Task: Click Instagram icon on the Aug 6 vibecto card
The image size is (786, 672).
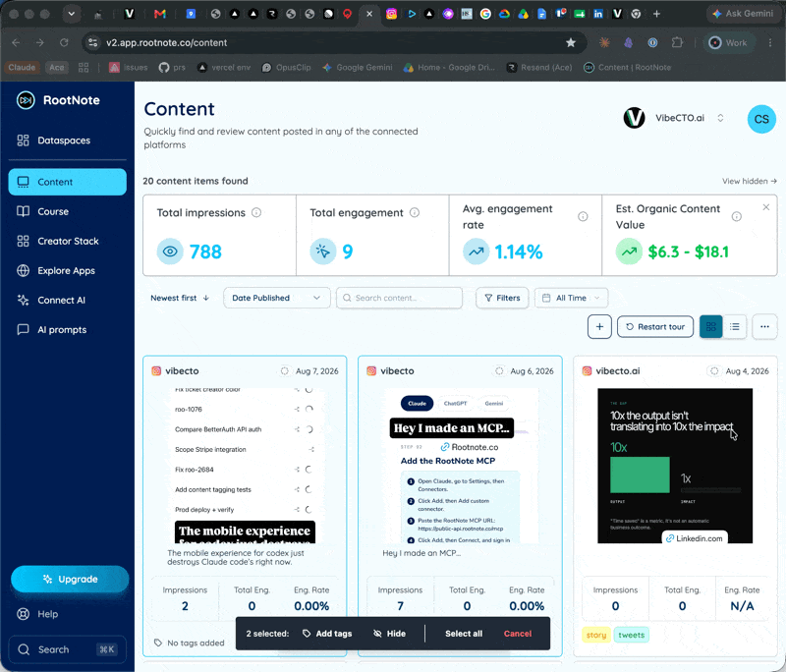Action: click(x=371, y=370)
